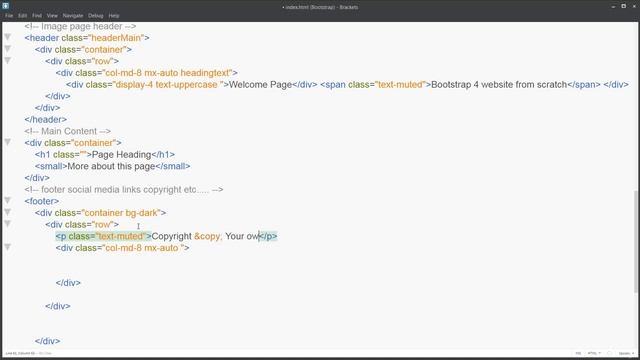Image resolution: width=640 pixels, height=360 pixels.
Task: Open the File menu
Action: (9, 16)
